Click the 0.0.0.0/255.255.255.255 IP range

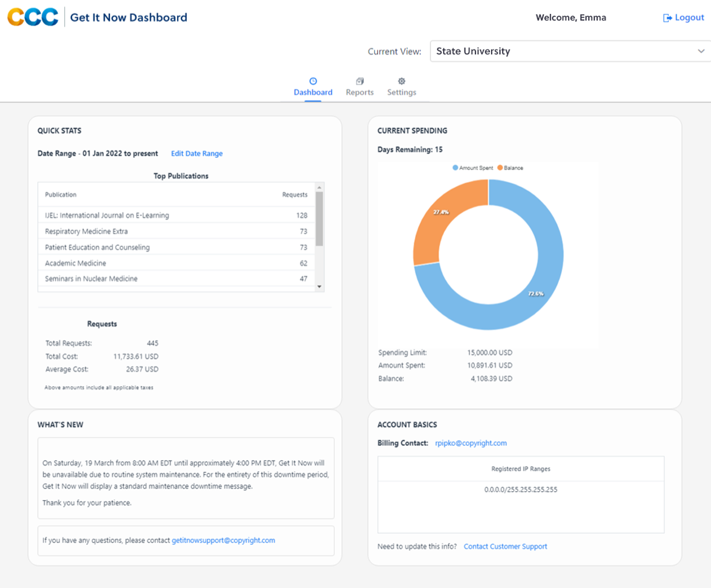521,490
